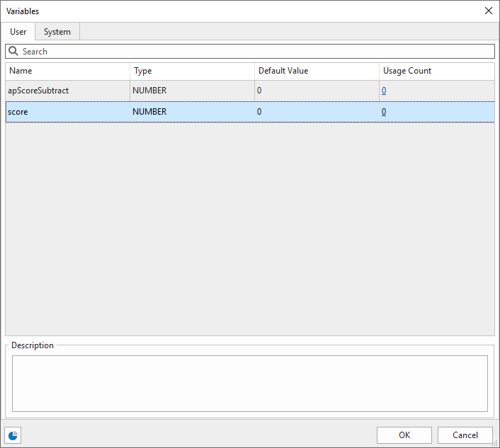Click default value of score
The height and width of the screenshot is (448, 500).
259,112
